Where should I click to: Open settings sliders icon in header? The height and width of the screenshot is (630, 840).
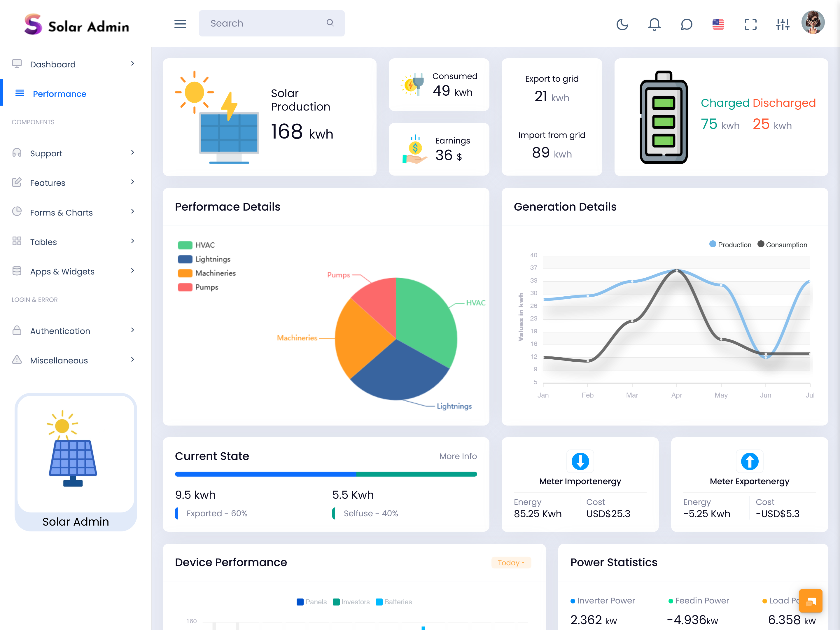click(782, 24)
